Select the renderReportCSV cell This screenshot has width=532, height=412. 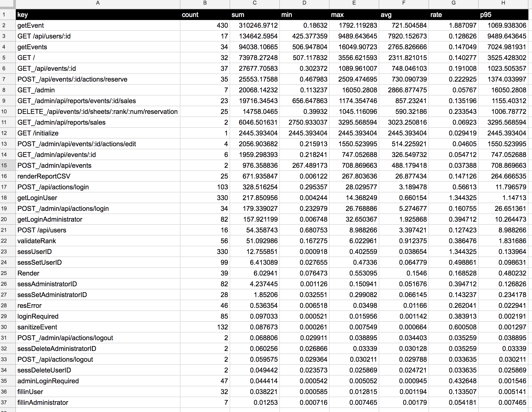(x=98, y=176)
